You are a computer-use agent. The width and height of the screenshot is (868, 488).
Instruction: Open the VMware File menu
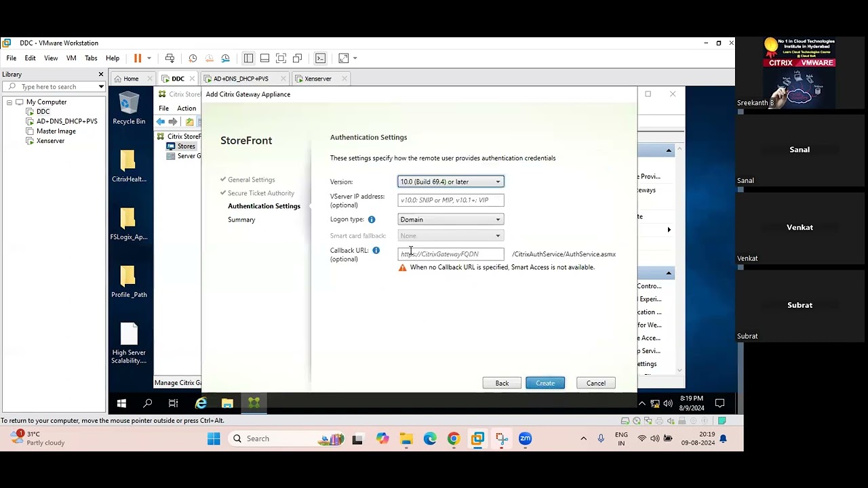point(12,58)
